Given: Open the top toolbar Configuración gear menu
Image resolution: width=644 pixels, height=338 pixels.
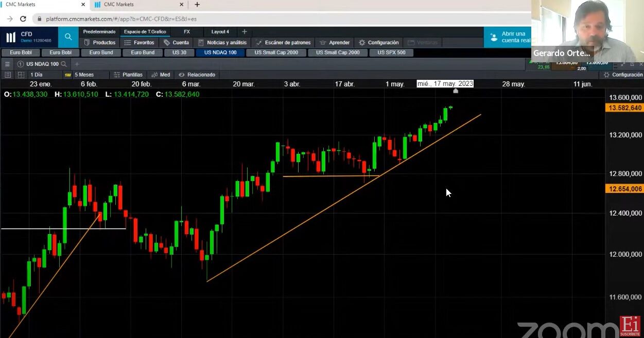Looking at the screenshot, I should 379,42.
